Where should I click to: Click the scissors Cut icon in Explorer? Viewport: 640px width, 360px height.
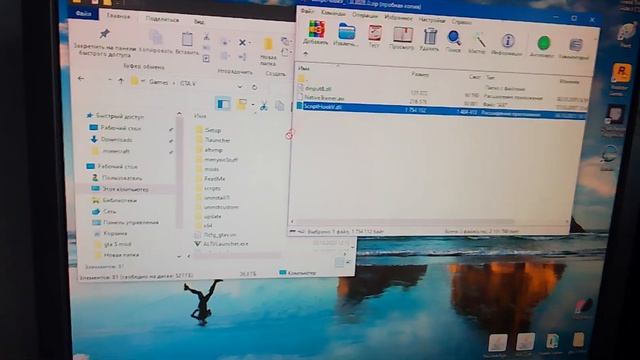(x=264, y=107)
